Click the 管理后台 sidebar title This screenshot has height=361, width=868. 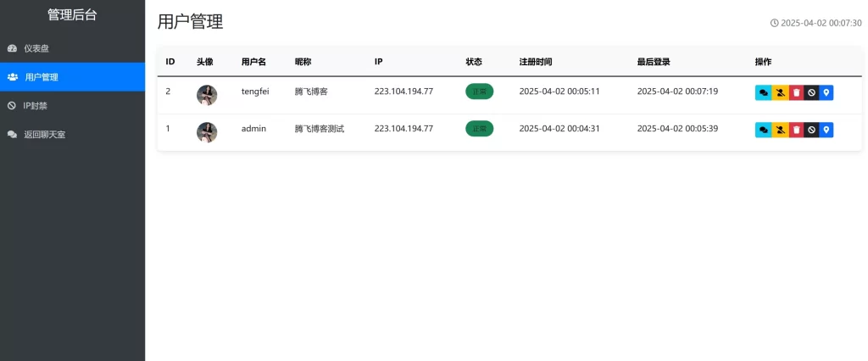(73, 15)
